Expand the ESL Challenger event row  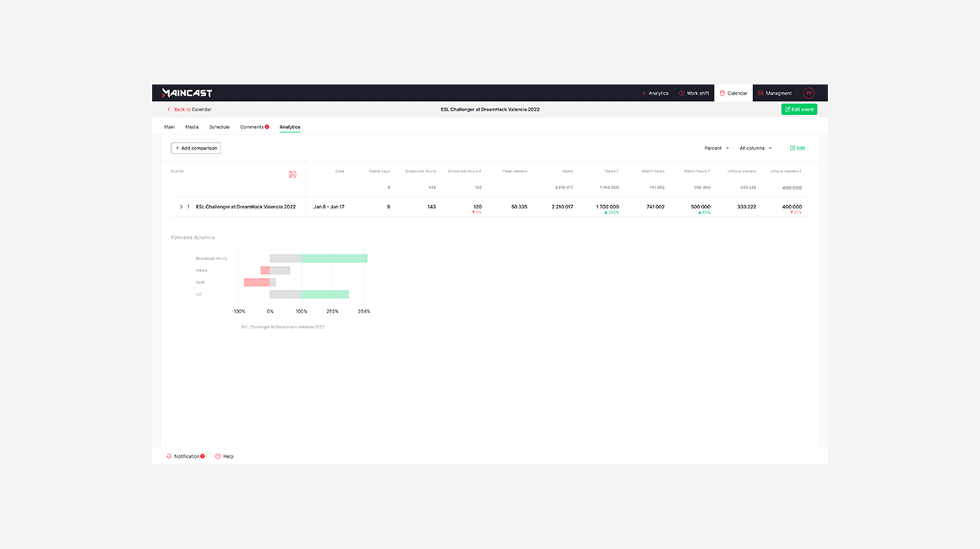point(181,206)
